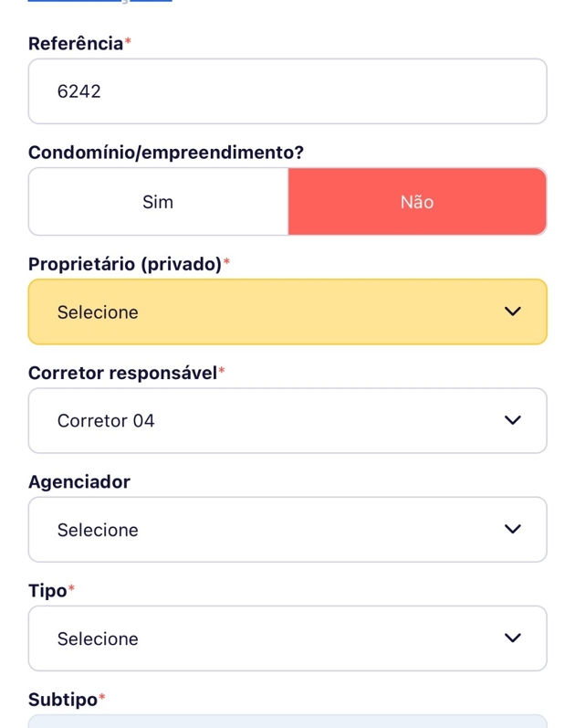Select "Sim" for Condomínio/empreendimento
575x728 pixels.
pos(158,202)
